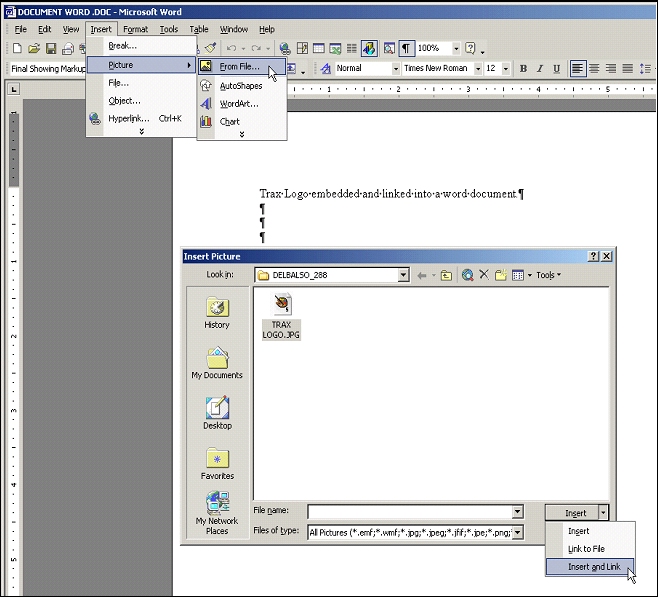Expand the Picture submenu's hidden items chevron

(242, 134)
